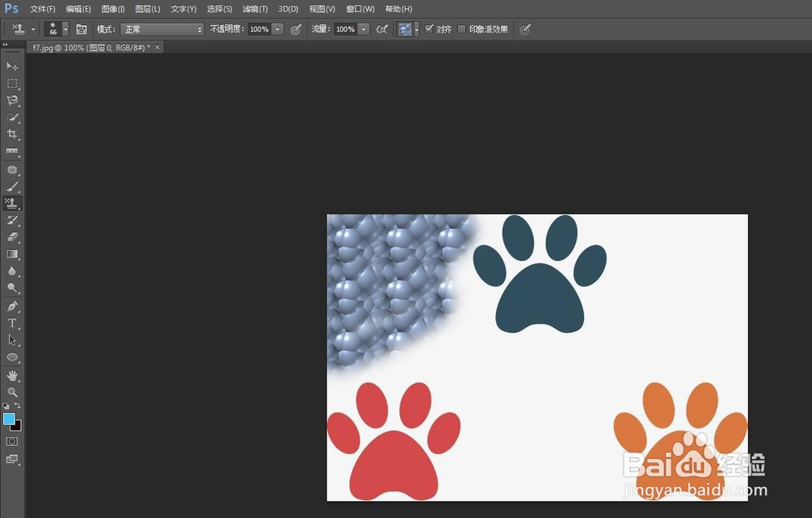812x518 pixels.
Task: Select the History Brush tool
Action: tap(12, 220)
